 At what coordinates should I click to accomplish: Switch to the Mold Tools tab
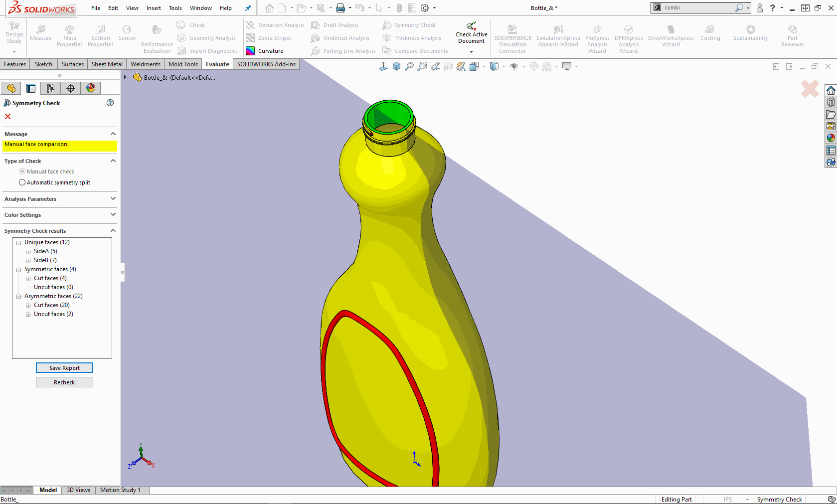[182, 64]
